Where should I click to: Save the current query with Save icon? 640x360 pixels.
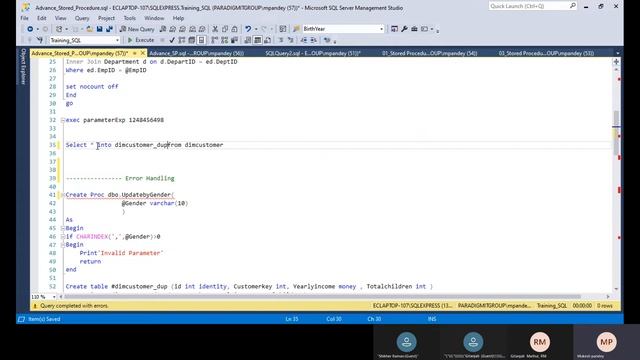pyautogui.click(x=99, y=29)
